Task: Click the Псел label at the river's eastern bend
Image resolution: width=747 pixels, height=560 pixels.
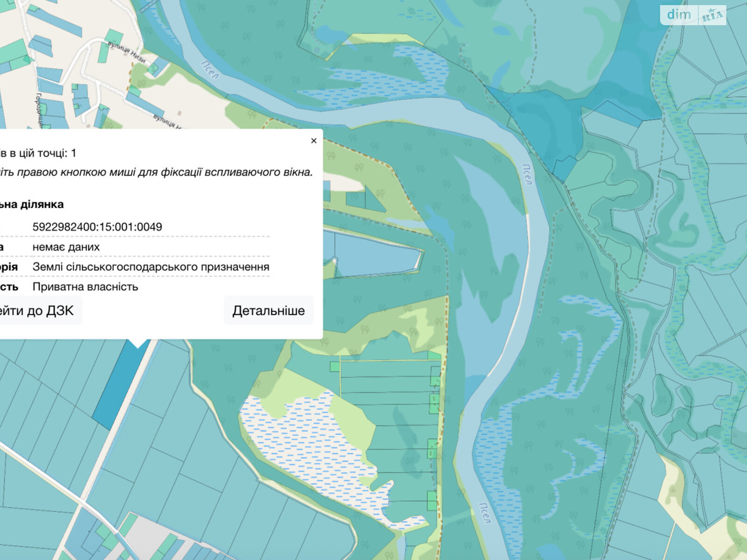Action: [x=527, y=174]
